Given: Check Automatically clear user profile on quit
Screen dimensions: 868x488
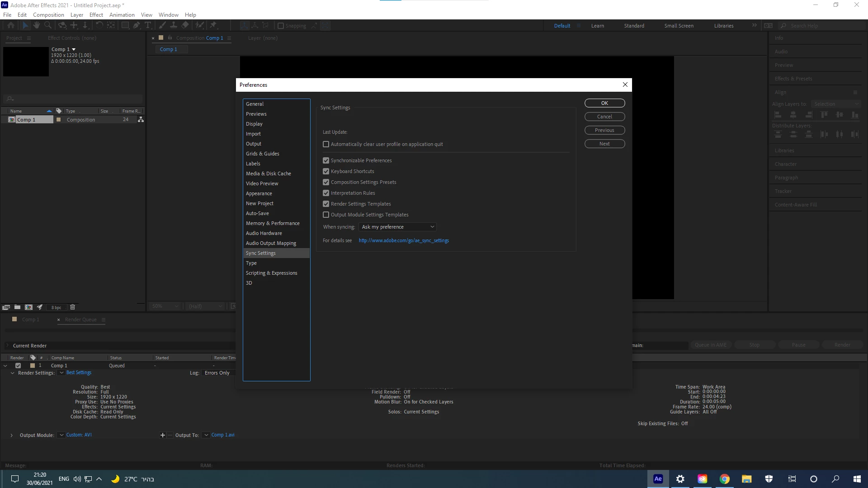Looking at the screenshot, I should click(x=326, y=144).
